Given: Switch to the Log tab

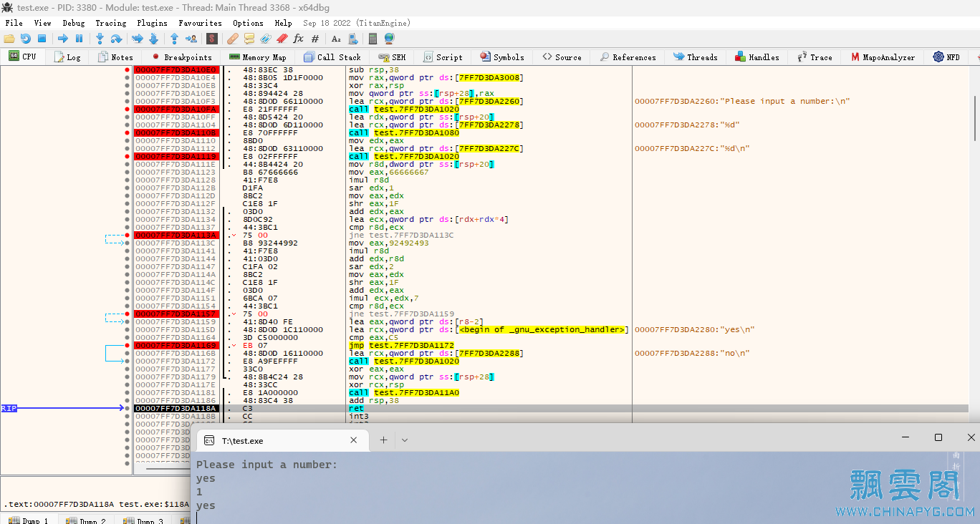Looking at the screenshot, I should pos(67,57).
